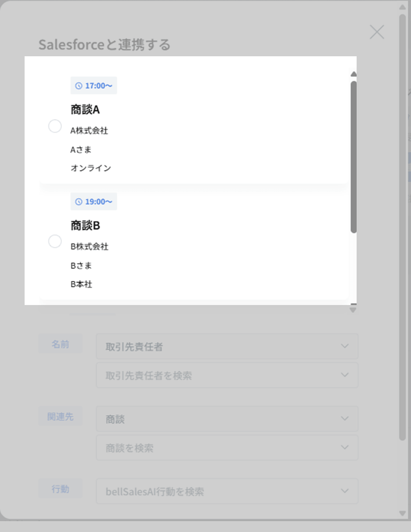Click the 商談A meeting title
This screenshot has width=411, height=532.
click(x=85, y=110)
